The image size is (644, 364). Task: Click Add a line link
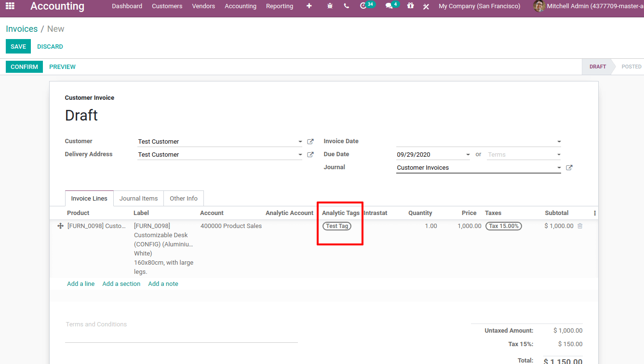pos(81,284)
